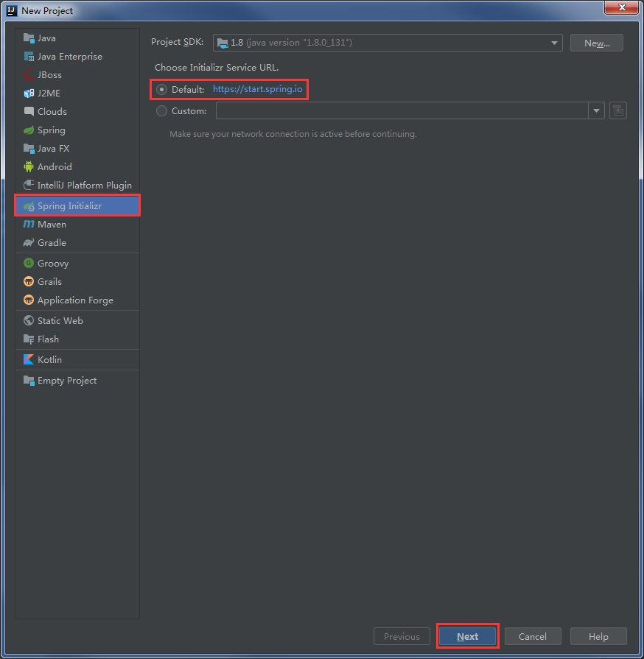Click the Cancel button
Screen dimensions: 644x659
click(x=533, y=636)
